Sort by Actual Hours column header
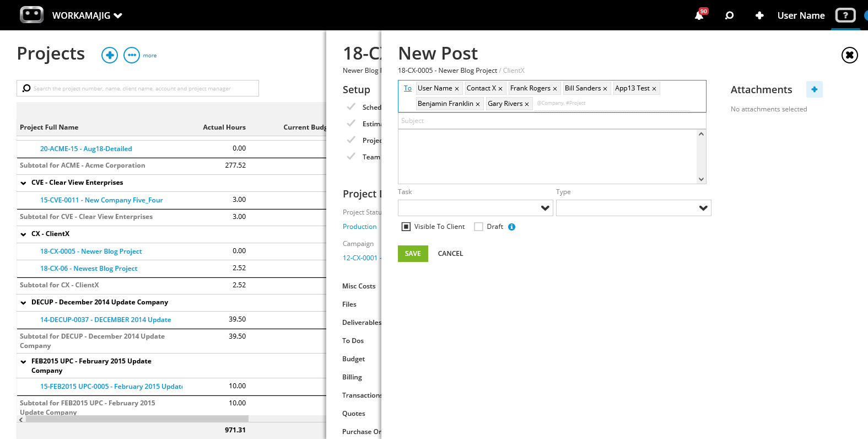The height and width of the screenshot is (439, 868). (x=224, y=127)
